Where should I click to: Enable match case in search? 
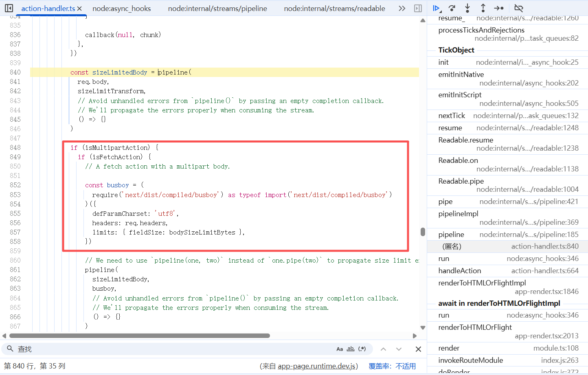coord(340,349)
